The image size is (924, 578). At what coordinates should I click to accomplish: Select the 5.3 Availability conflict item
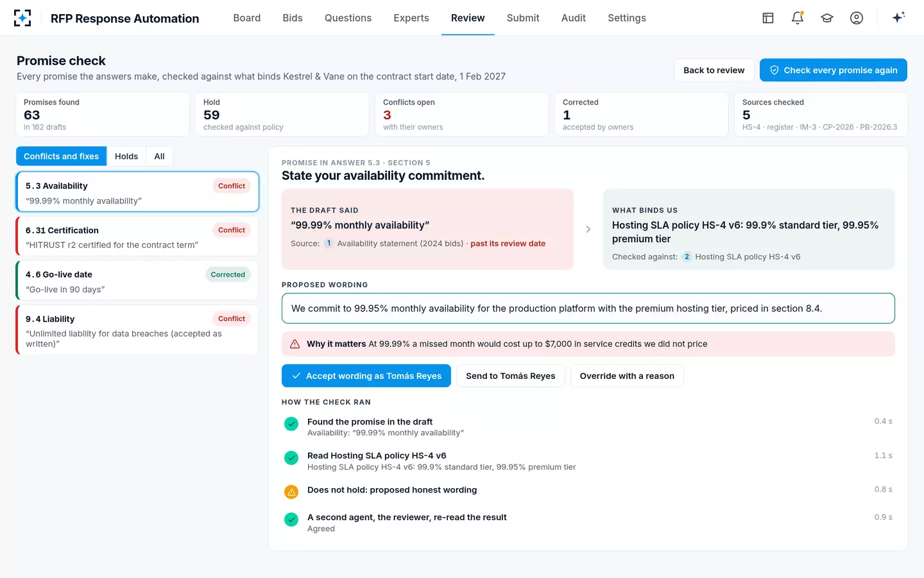click(137, 191)
